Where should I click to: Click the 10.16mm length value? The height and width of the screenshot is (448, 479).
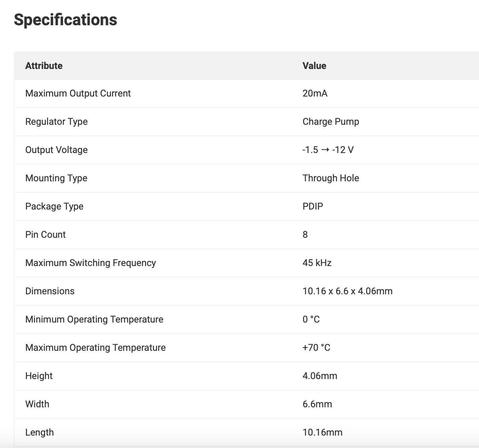point(322,433)
